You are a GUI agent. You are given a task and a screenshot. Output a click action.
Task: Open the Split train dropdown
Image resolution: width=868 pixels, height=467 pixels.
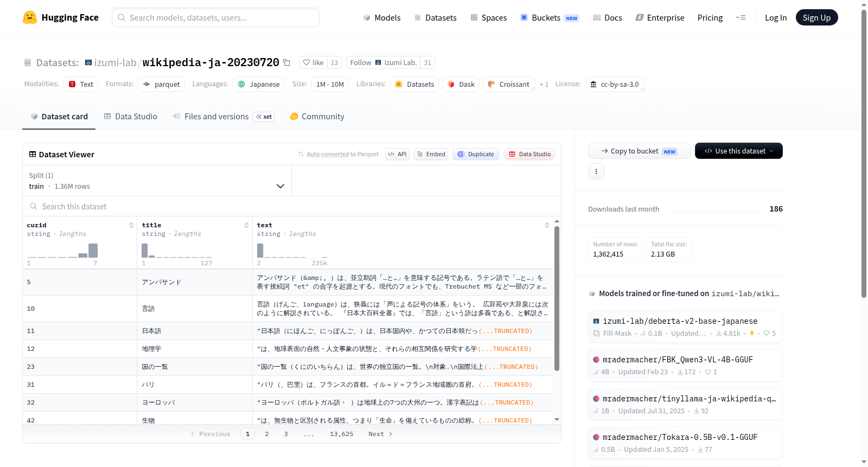(x=157, y=181)
